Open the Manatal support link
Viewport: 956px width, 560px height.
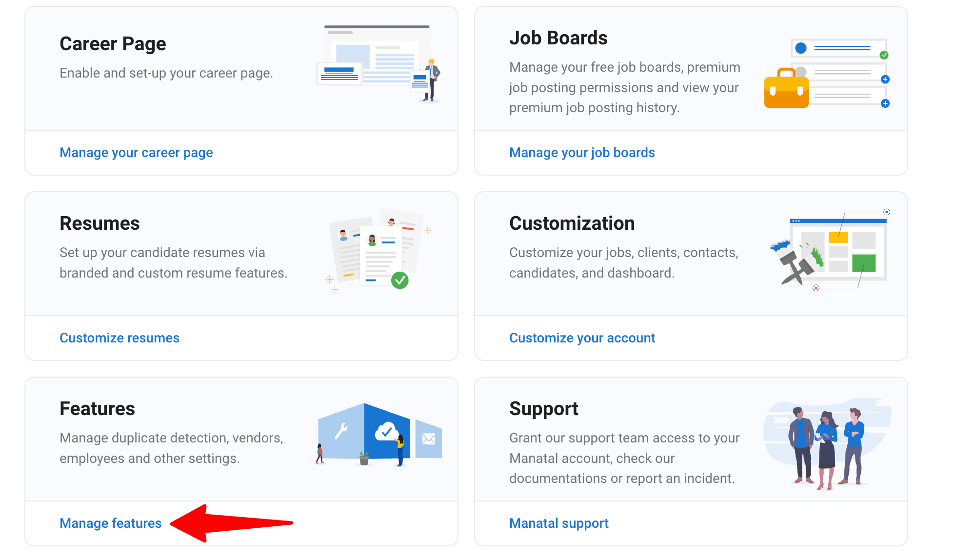pyautogui.click(x=559, y=523)
